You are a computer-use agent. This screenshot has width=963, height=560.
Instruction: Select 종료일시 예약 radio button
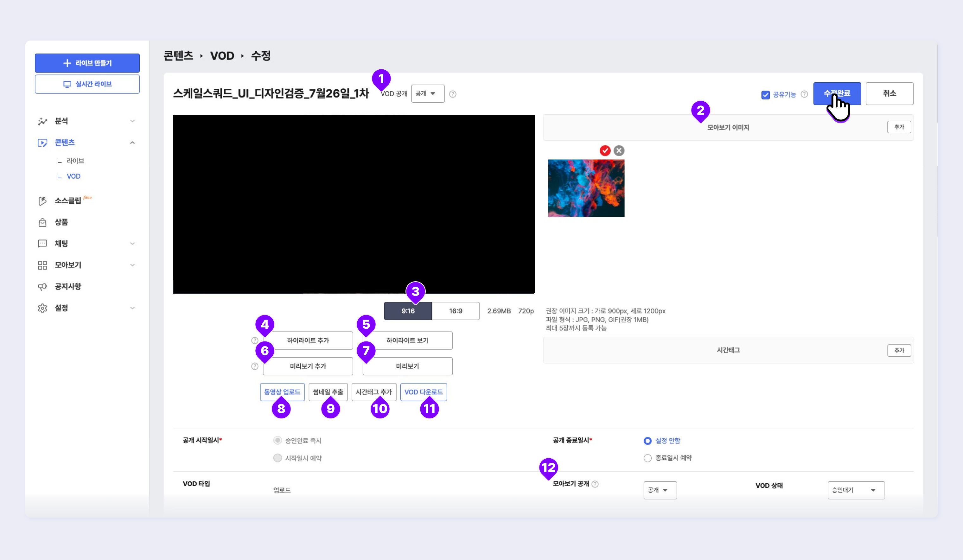tap(647, 458)
